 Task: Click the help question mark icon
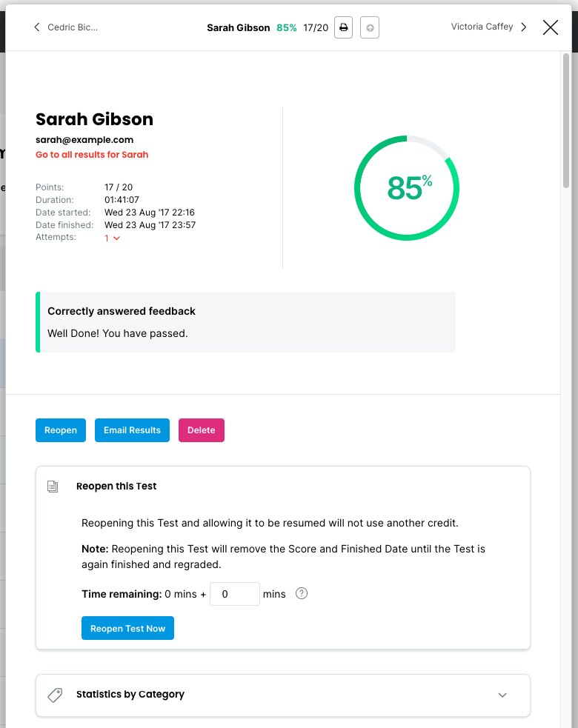302,593
